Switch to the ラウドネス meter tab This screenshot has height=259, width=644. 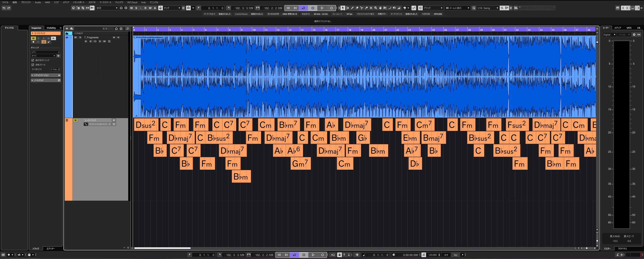[622, 249]
